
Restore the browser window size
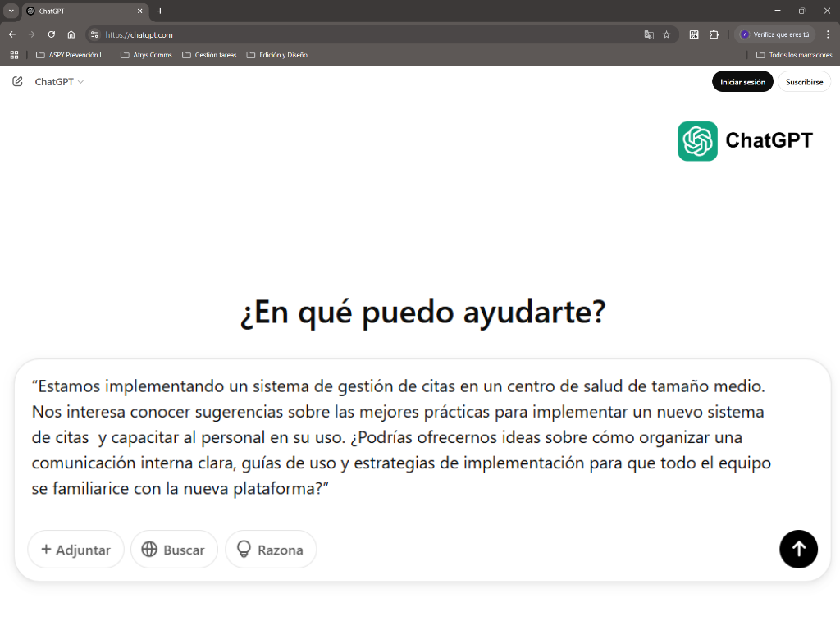point(802,11)
